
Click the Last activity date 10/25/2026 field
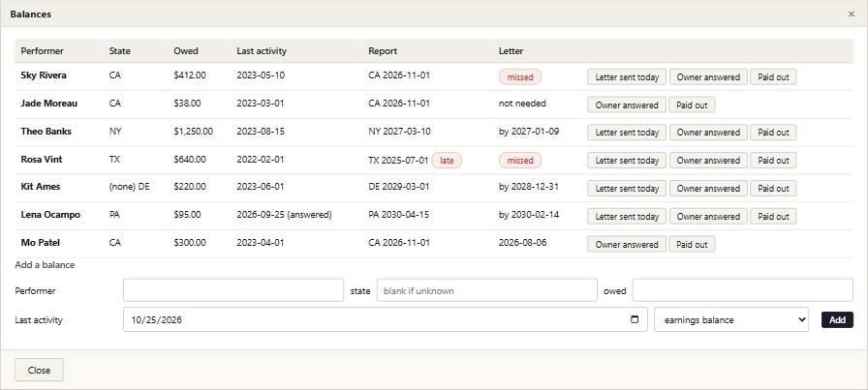pos(386,319)
